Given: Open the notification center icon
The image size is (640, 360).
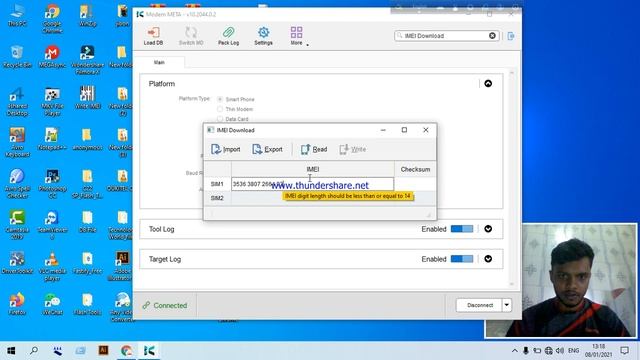Looking at the screenshot, I should tap(624, 351).
